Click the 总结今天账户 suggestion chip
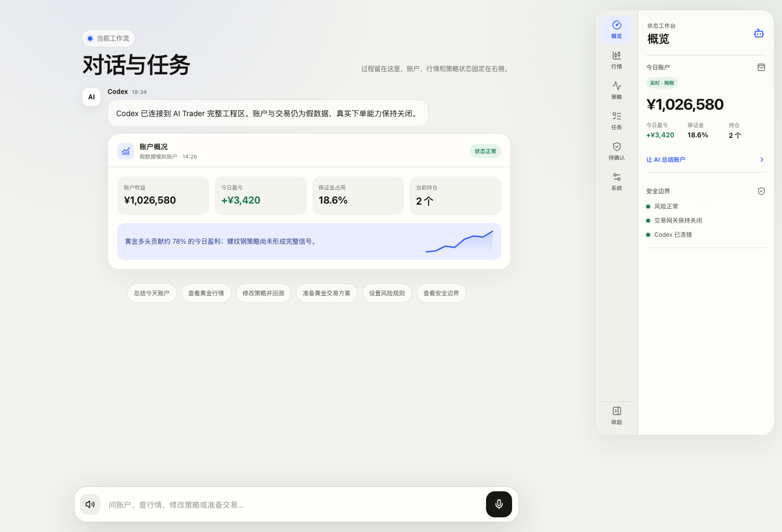Image resolution: width=782 pixels, height=532 pixels. pyautogui.click(x=152, y=293)
